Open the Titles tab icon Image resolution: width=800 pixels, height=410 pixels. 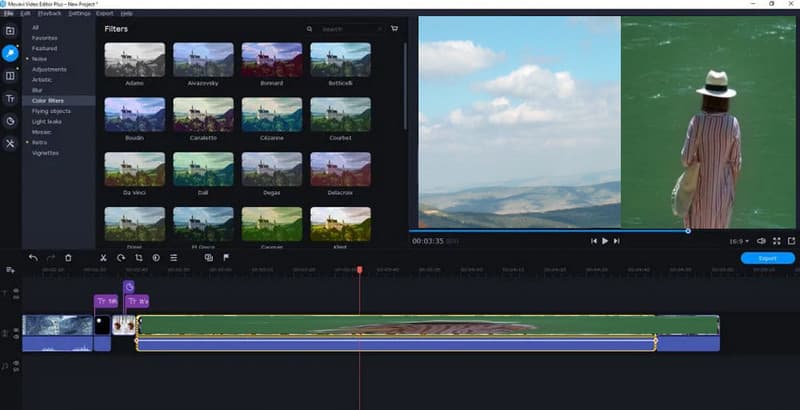[10, 98]
